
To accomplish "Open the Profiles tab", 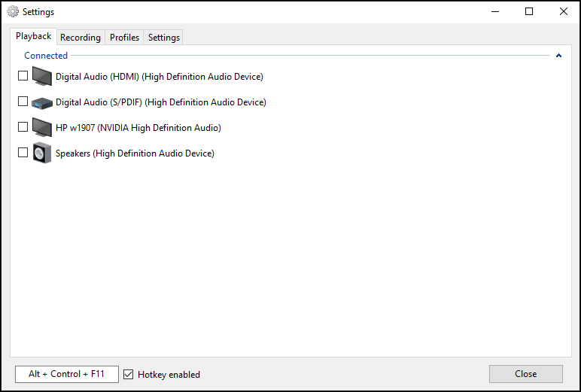I will [x=124, y=38].
